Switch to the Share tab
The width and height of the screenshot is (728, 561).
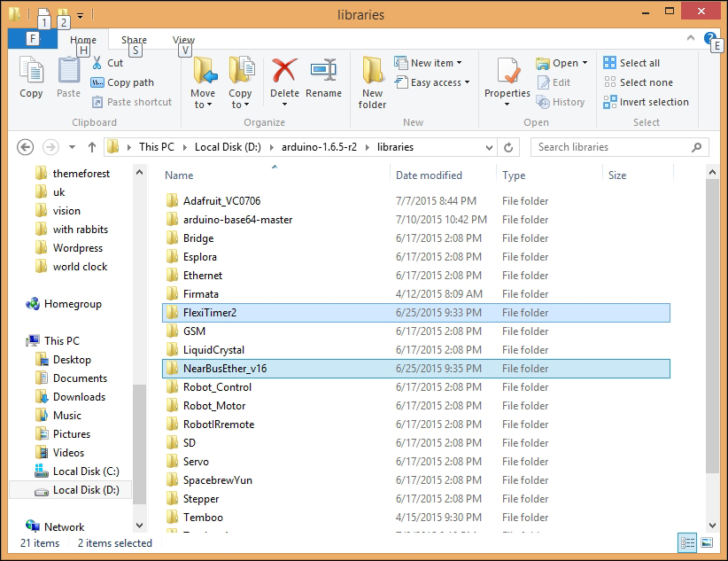tap(135, 40)
